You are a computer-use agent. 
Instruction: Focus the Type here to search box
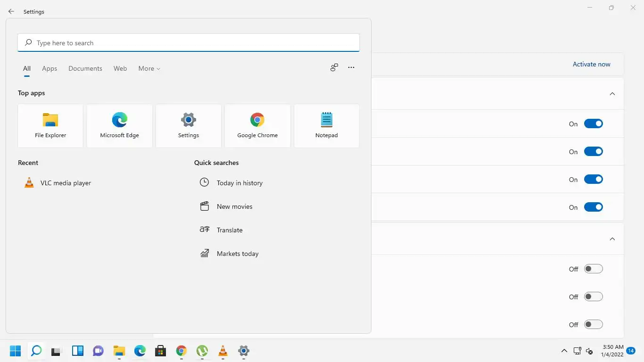coord(189,42)
